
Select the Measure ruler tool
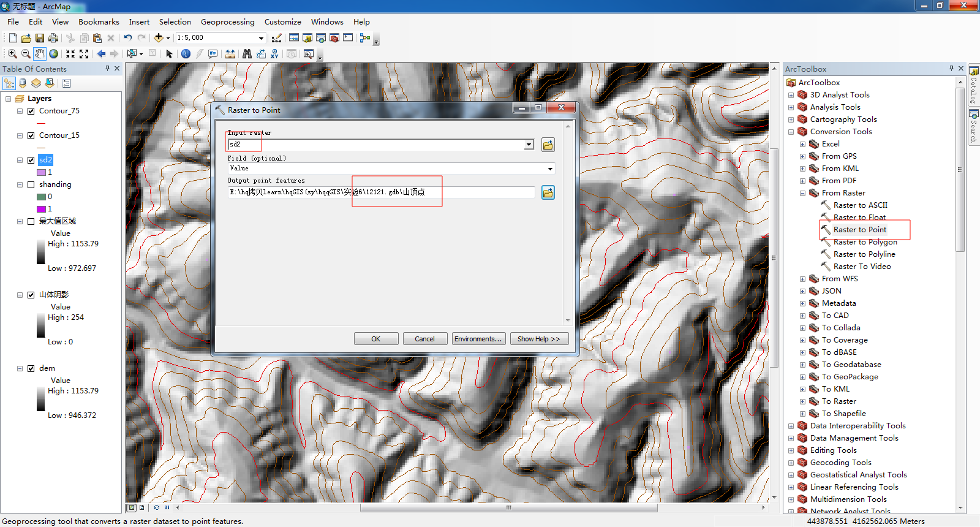230,54
